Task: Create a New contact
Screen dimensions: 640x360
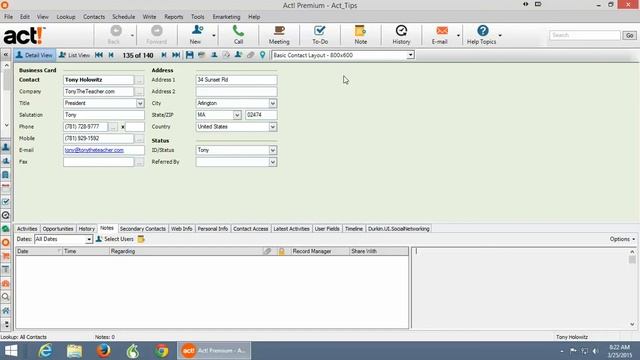Action: [196, 35]
